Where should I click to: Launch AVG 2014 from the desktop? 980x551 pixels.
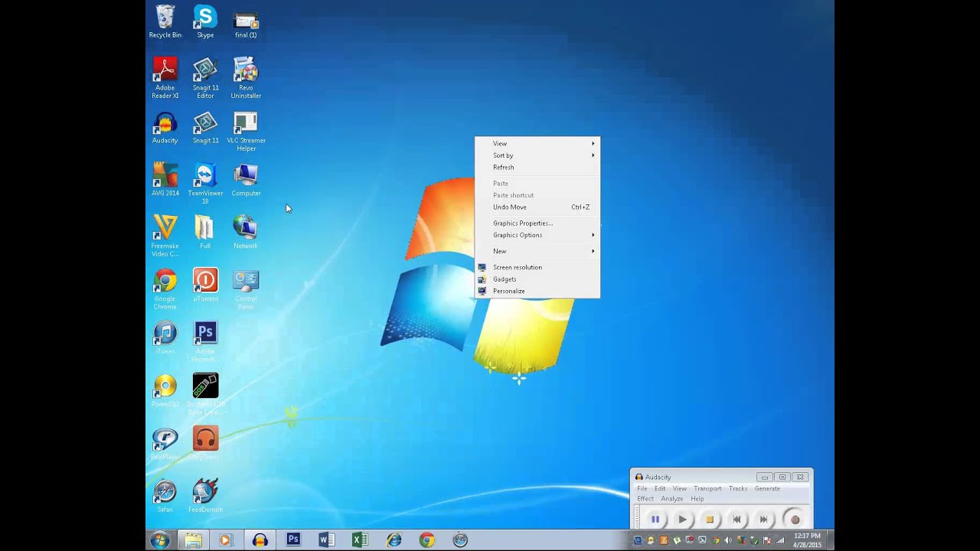165,176
